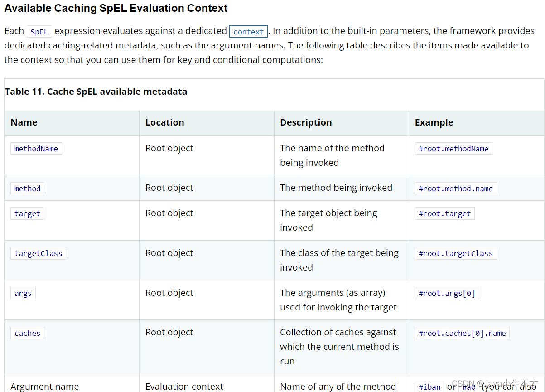545x392 pixels.
Task: Click Root object in targetClass row
Action: coord(169,253)
